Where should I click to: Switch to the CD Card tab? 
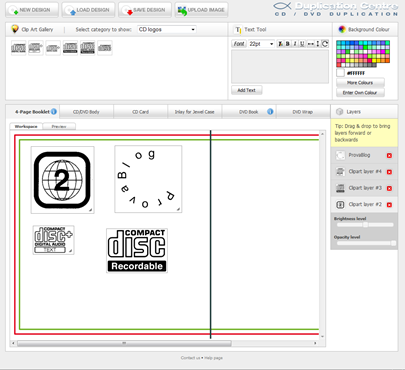[x=141, y=112]
